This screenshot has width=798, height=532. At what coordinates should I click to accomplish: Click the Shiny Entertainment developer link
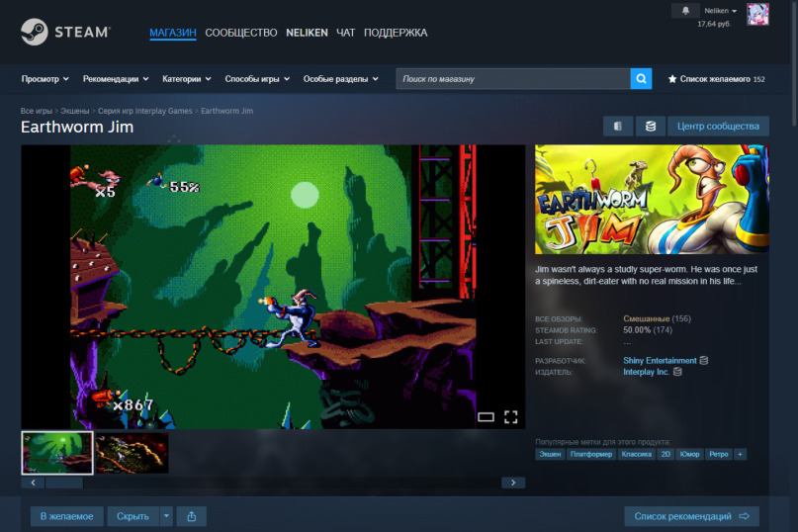coord(660,361)
